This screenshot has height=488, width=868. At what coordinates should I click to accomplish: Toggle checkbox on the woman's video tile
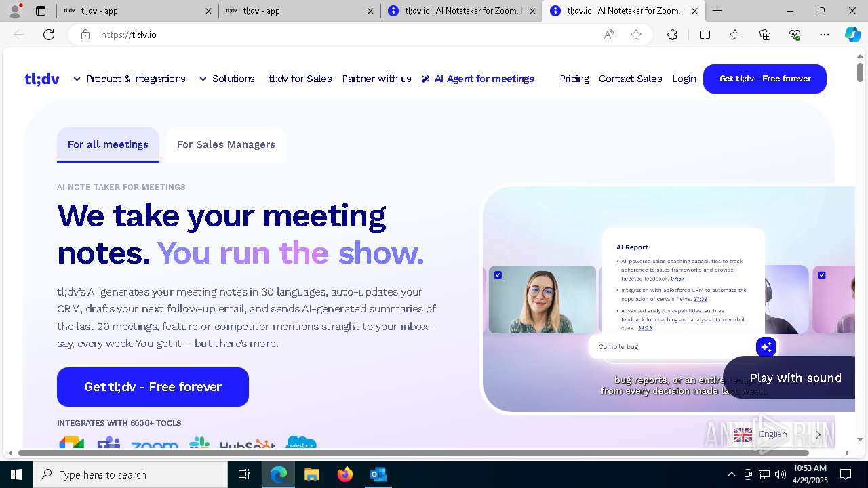[x=498, y=274]
